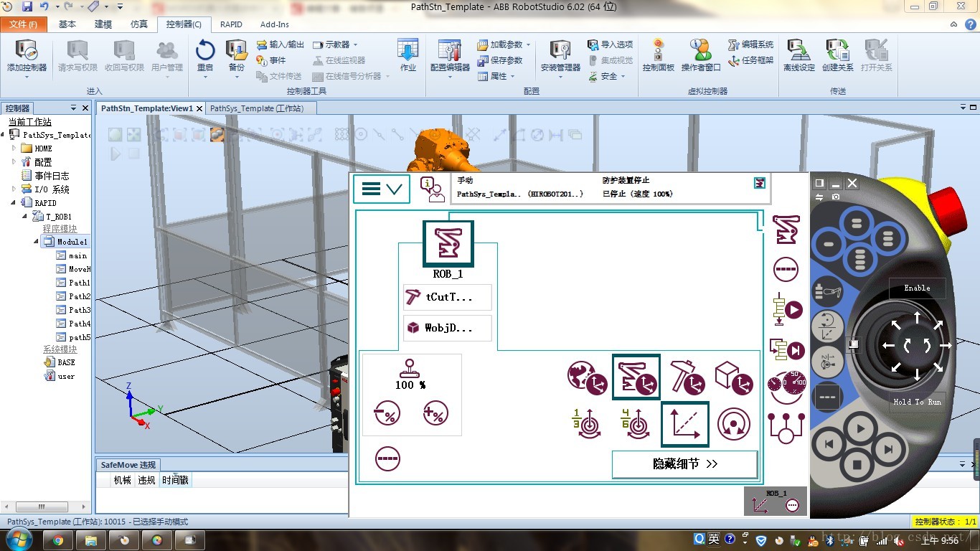Open the 事件 event log tool
This screenshot has height=551, width=980.
271,60
